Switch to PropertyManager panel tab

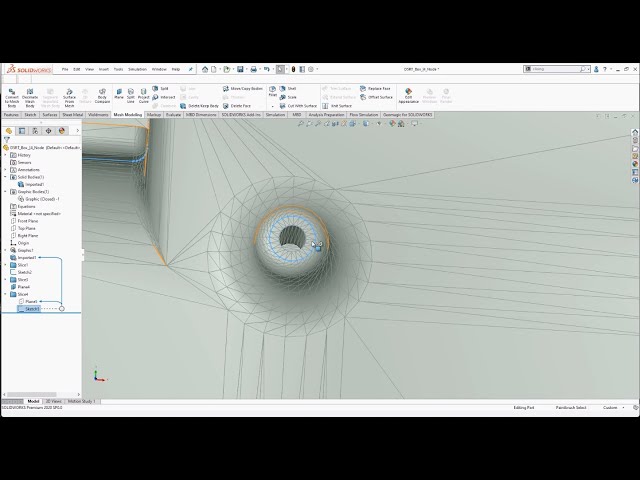click(x=22, y=131)
